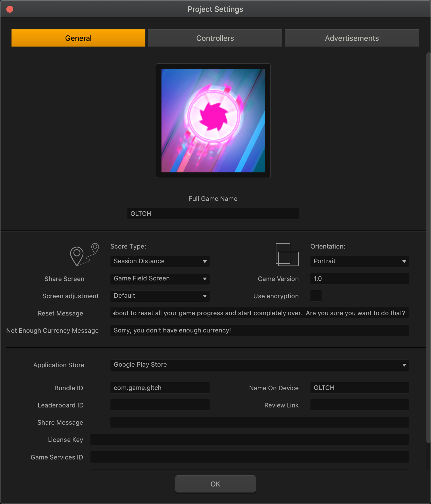Click the Reset Message text field
The width and height of the screenshot is (431, 504).
coord(259,313)
